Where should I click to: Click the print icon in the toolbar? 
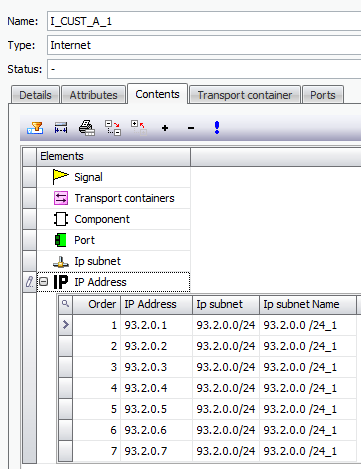pyautogui.click(x=87, y=128)
